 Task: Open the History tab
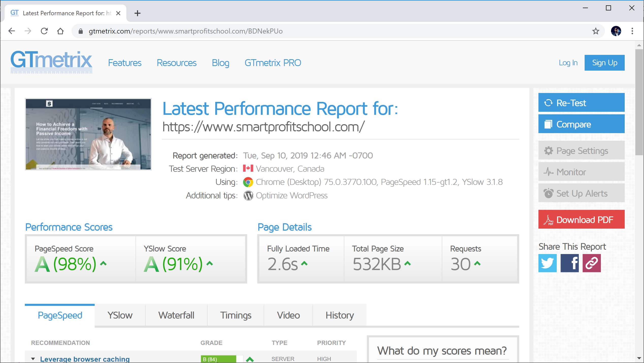tap(340, 315)
